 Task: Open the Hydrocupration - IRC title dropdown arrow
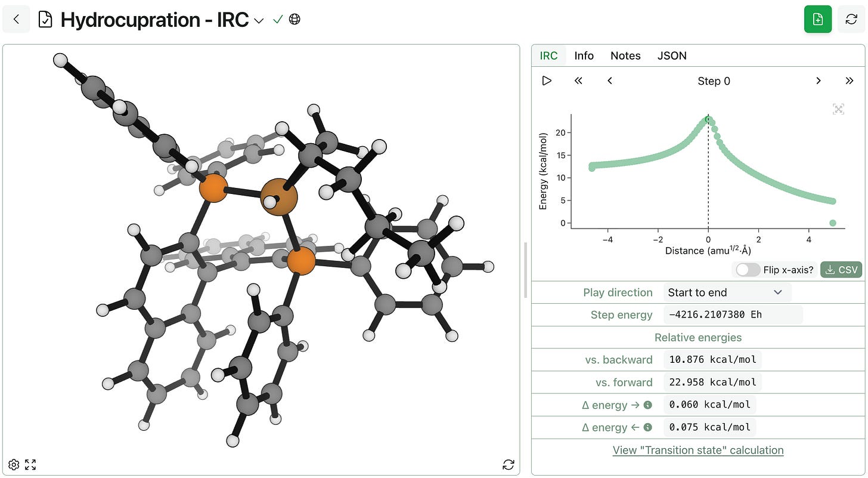click(259, 20)
